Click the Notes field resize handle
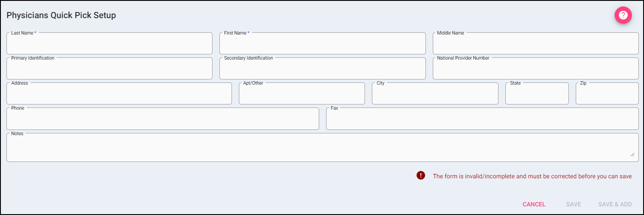The height and width of the screenshot is (215, 644). (x=632, y=154)
